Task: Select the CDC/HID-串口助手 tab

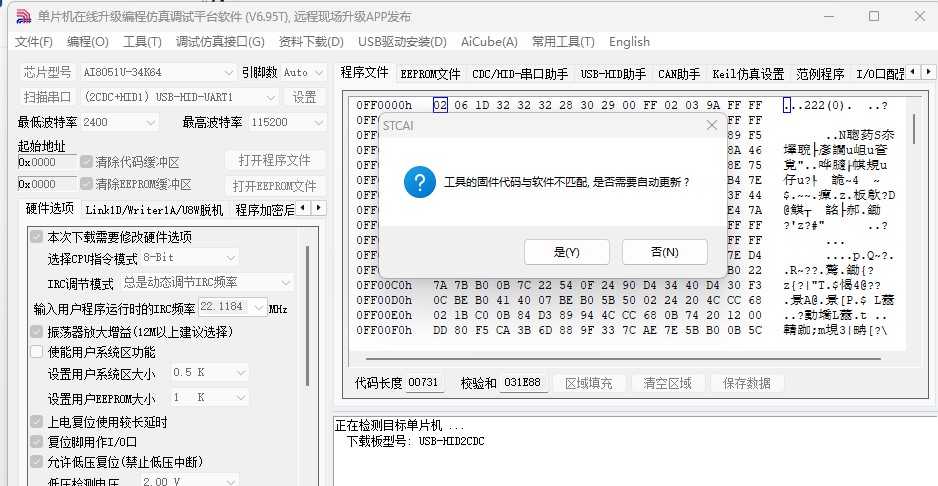Action: pos(520,74)
